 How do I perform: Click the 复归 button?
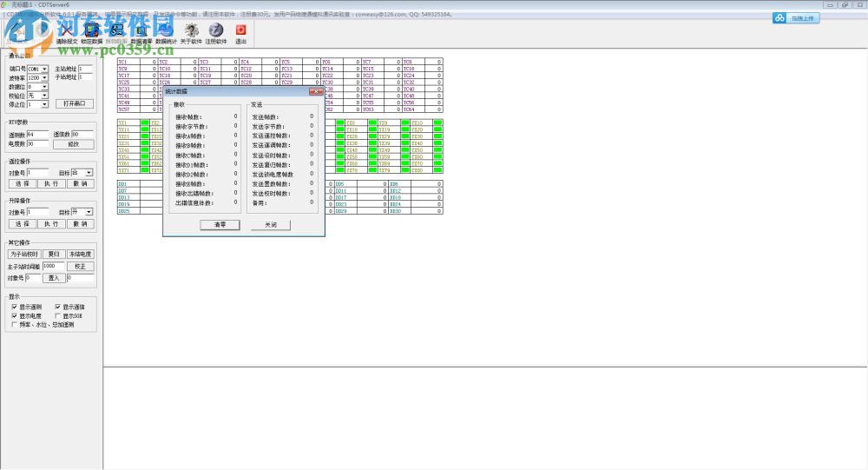(54, 254)
